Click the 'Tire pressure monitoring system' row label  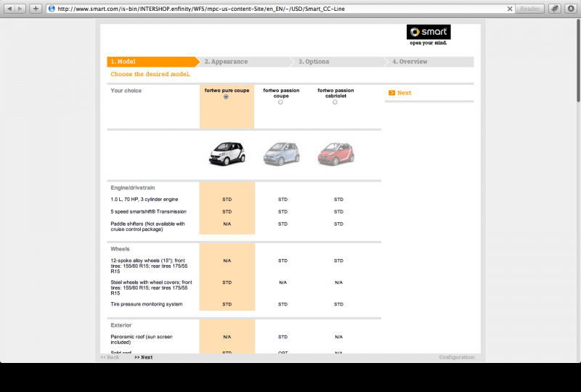[147, 304]
